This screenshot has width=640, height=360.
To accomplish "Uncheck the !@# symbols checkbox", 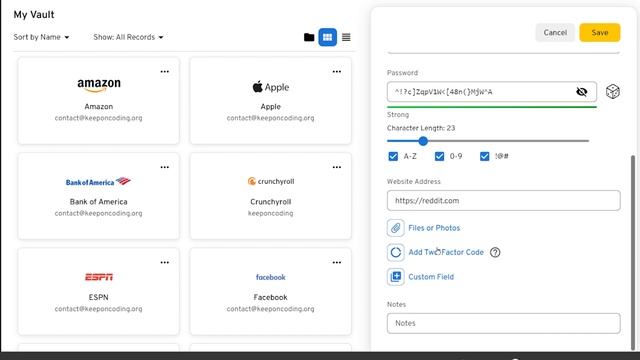I will [x=484, y=156].
